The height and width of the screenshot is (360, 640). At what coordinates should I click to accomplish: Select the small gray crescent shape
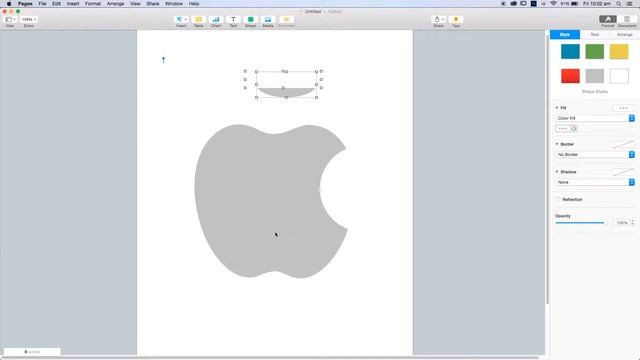coord(286,92)
